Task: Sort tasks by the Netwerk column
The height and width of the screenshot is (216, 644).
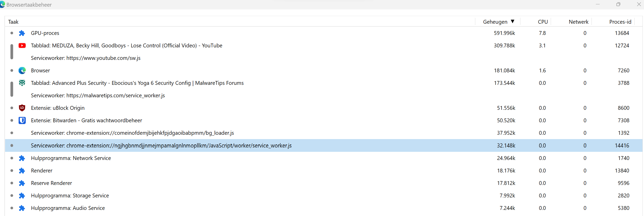Action: click(x=578, y=22)
